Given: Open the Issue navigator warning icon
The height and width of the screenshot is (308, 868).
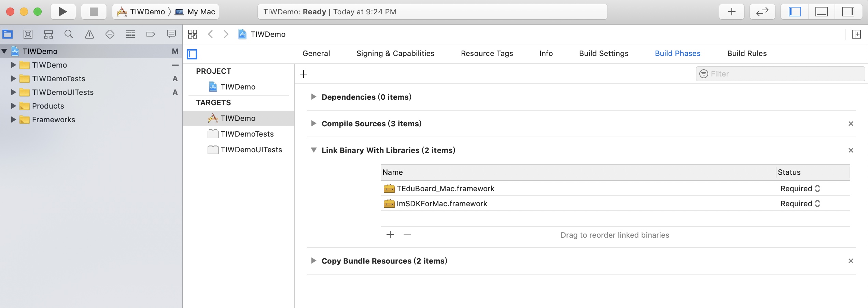Looking at the screenshot, I should pyautogui.click(x=89, y=34).
